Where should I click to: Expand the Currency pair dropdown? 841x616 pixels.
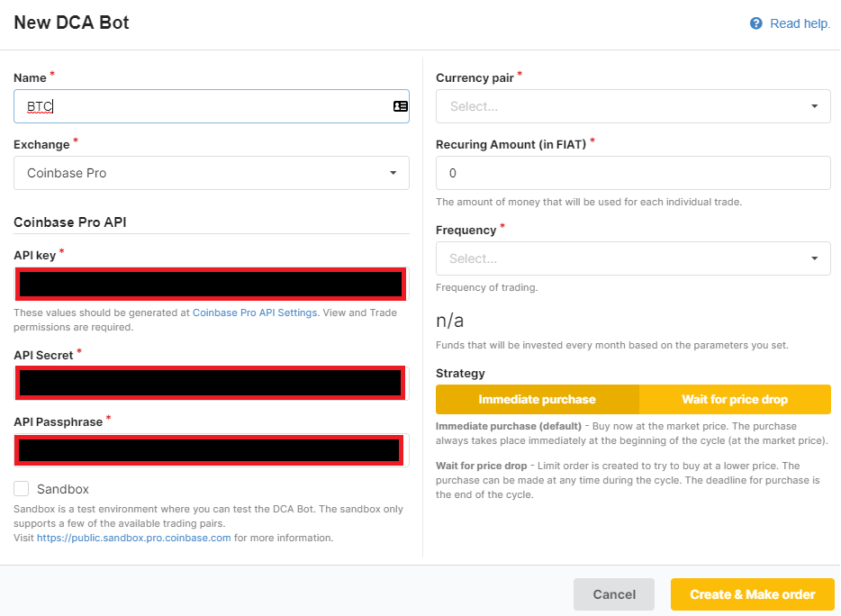633,106
